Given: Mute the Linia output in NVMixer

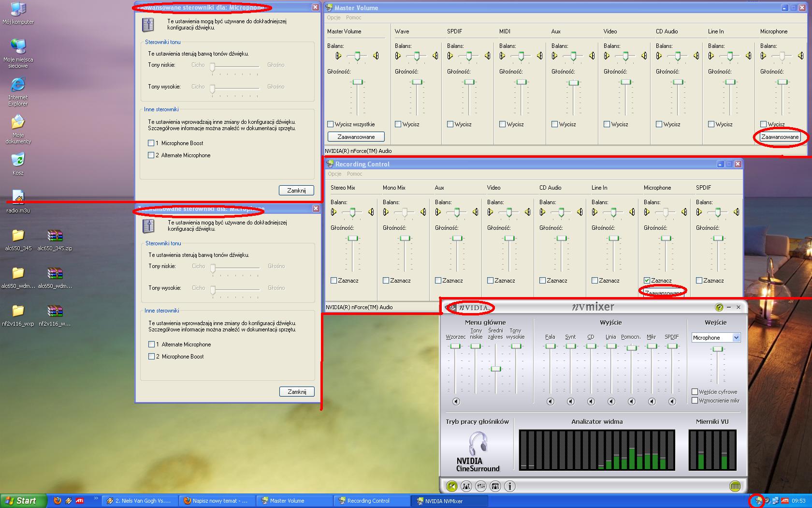Looking at the screenshot, I should 611,402.
